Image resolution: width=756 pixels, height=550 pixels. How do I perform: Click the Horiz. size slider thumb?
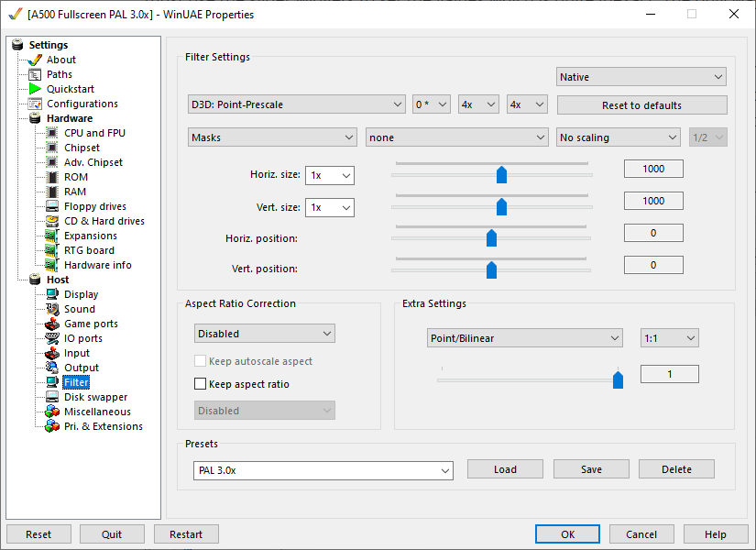(x=501, y=175)
